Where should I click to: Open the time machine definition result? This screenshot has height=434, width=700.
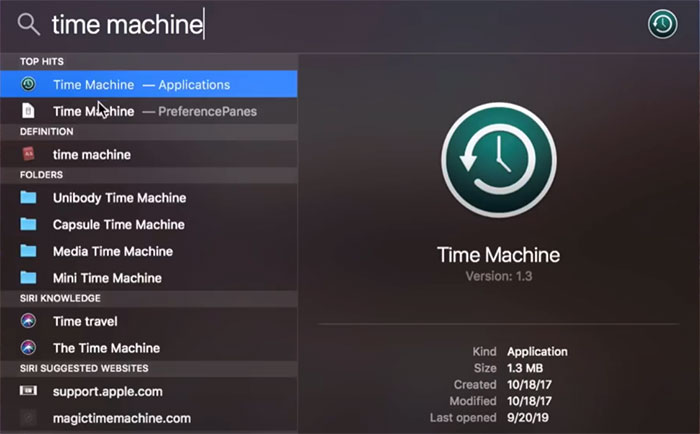coord(149,154)
